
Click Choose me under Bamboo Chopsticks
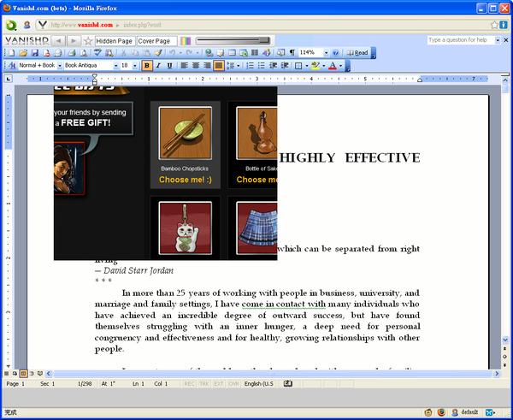(x=186, y=180)
